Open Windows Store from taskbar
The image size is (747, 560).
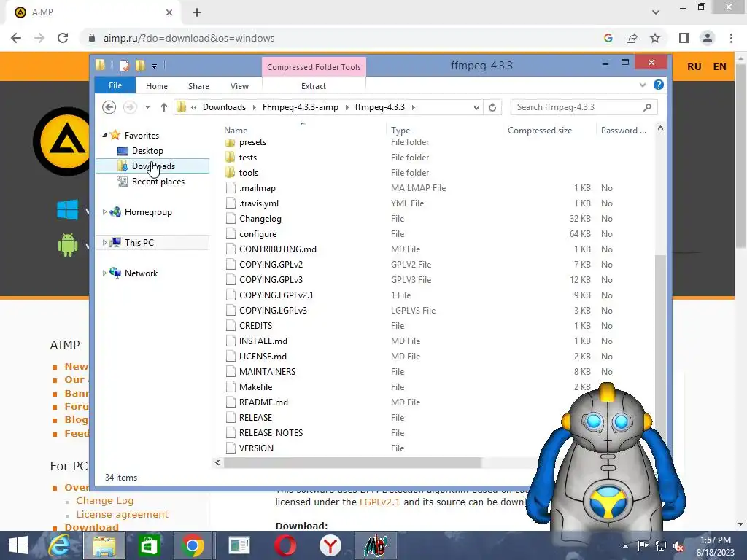(x=149, y=545)
